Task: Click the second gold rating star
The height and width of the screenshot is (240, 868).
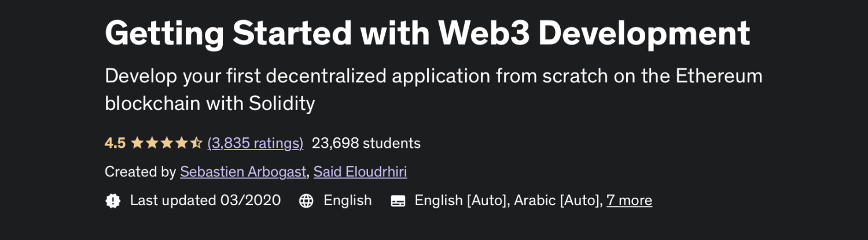Action: click(152, 143)
